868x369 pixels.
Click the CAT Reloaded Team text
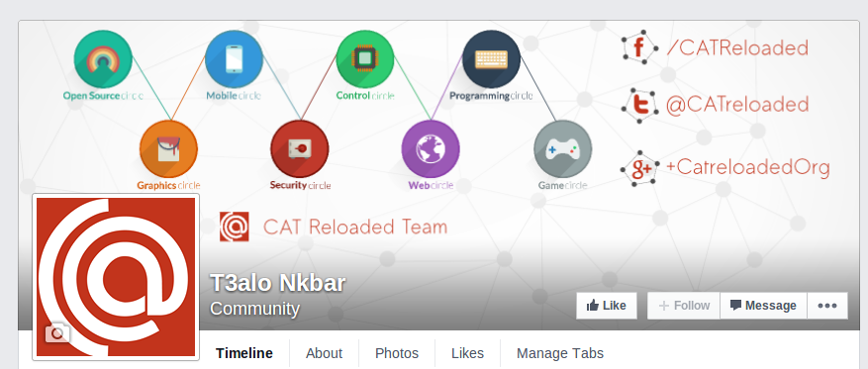(x=355, y=227)
